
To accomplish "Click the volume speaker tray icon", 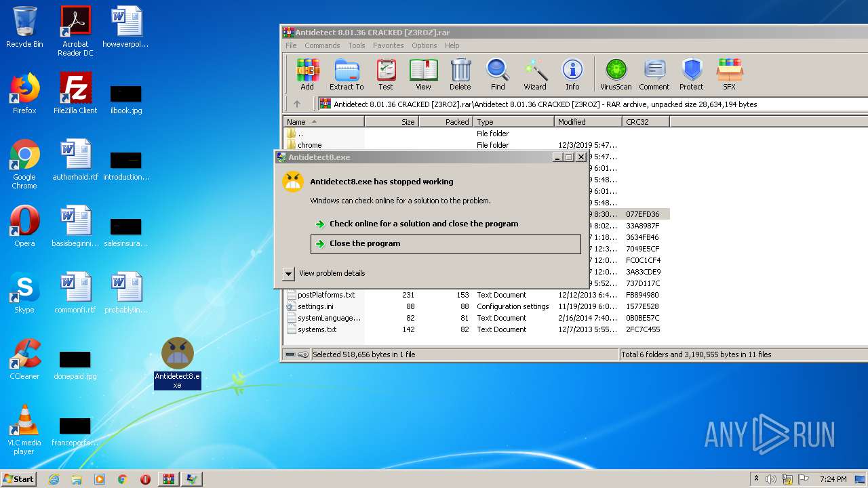I will (770, 479).
